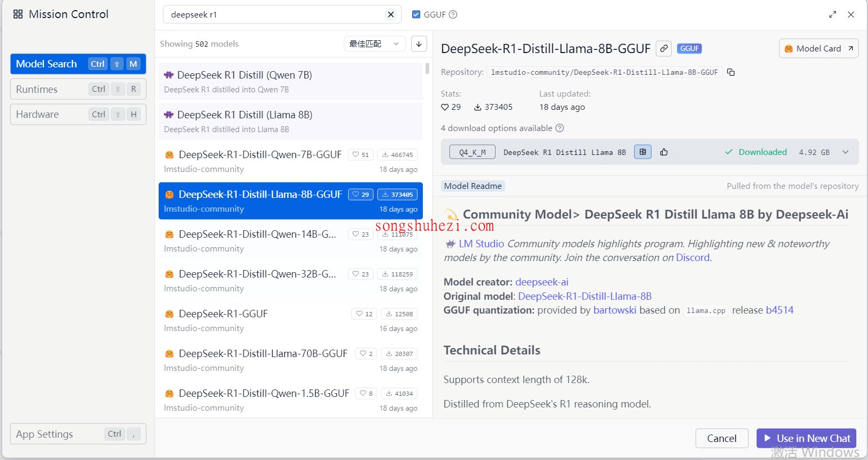
Task: Open App Settings
Action: 78,434
